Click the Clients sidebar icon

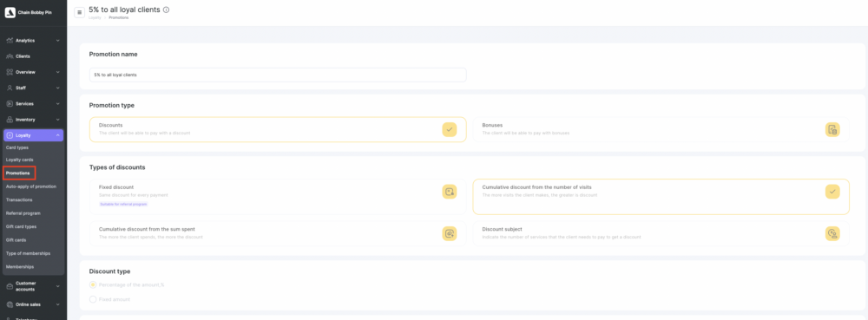(x=10, y=56)
